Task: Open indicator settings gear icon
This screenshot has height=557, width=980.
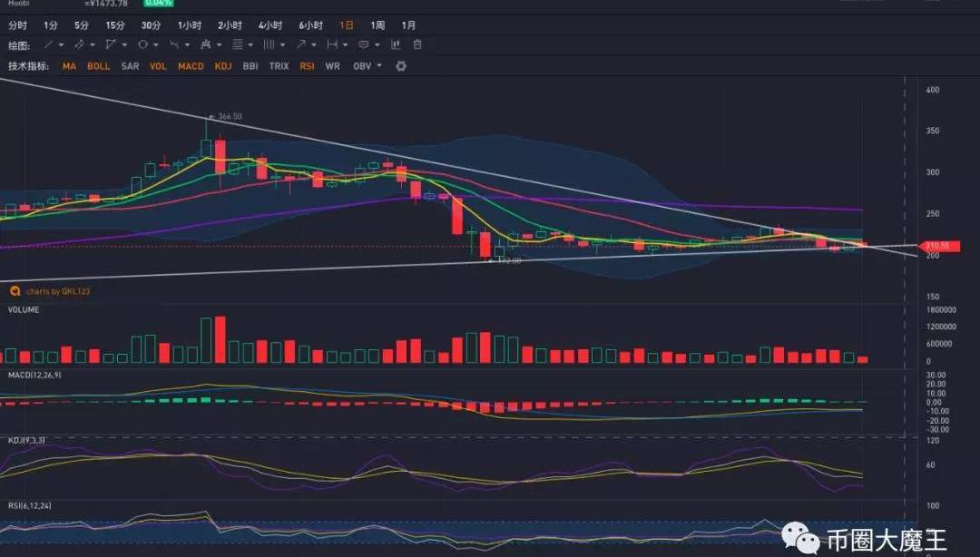Action: [401, 66]
